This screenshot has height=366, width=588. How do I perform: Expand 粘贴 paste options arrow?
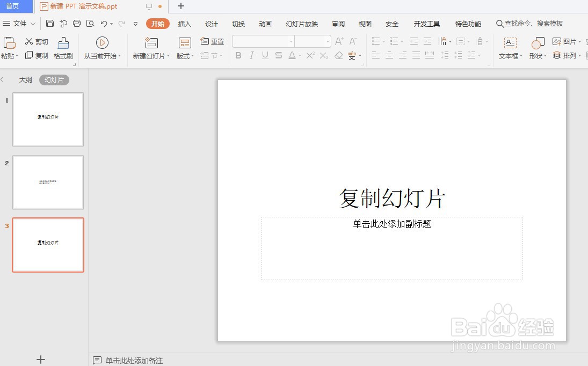[x=17, y=56]
